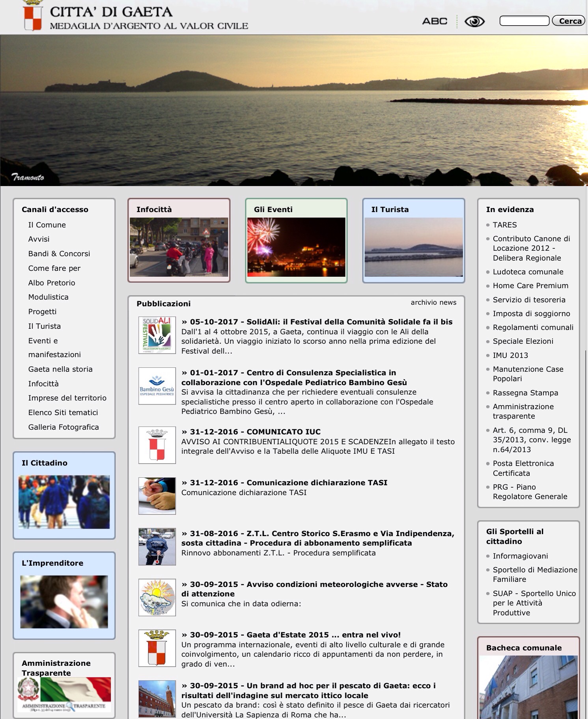Click the Bambino Gesù hospital logo icon

(157, 386)
